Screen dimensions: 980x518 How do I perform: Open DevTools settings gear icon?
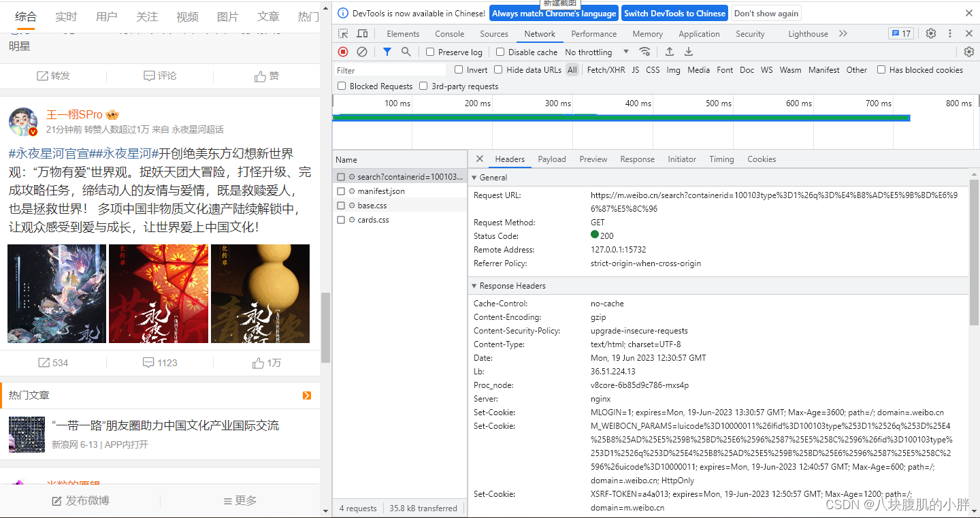931,33
